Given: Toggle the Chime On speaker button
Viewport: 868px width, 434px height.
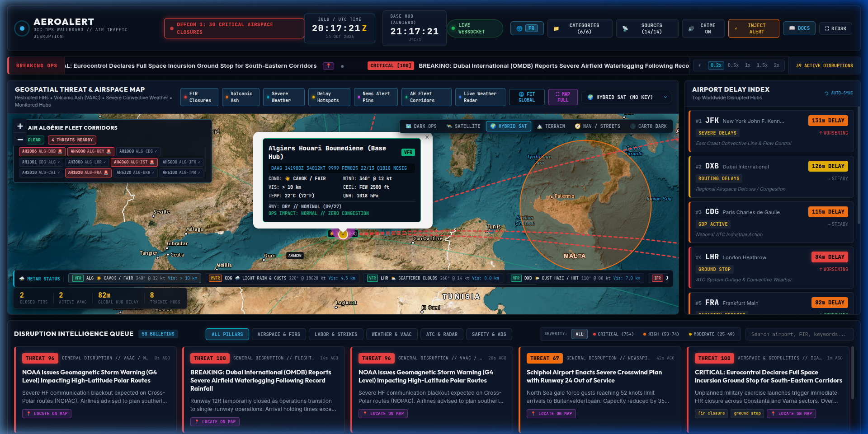Looking at the screenshot, I should (703, 28).
